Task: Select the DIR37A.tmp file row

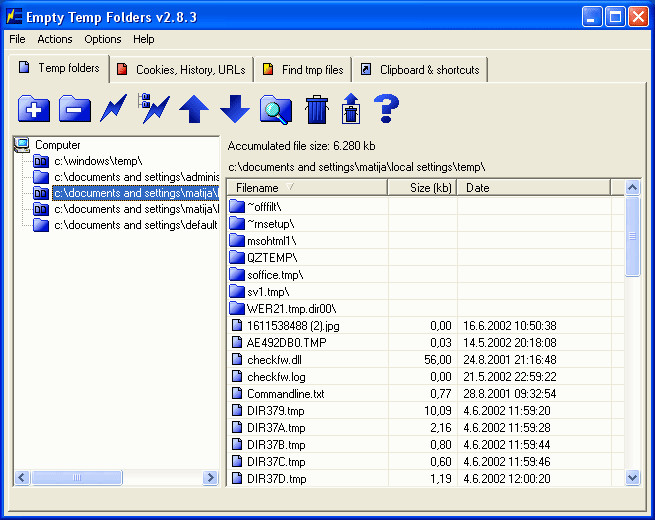Action: (x=425, y=428)
